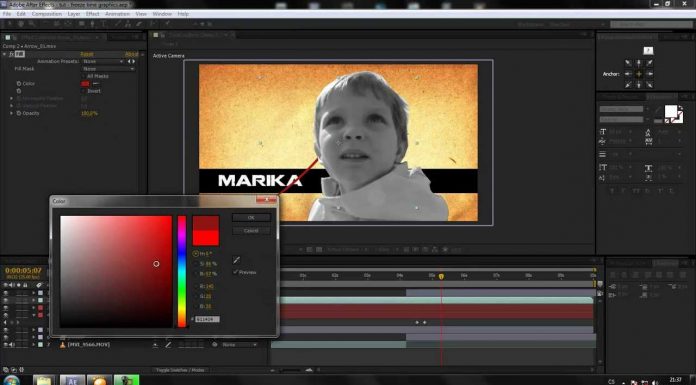
Task: Click the 0:00:05:07 timecode display
Action: pyautogui.click(x=23, y=270)
